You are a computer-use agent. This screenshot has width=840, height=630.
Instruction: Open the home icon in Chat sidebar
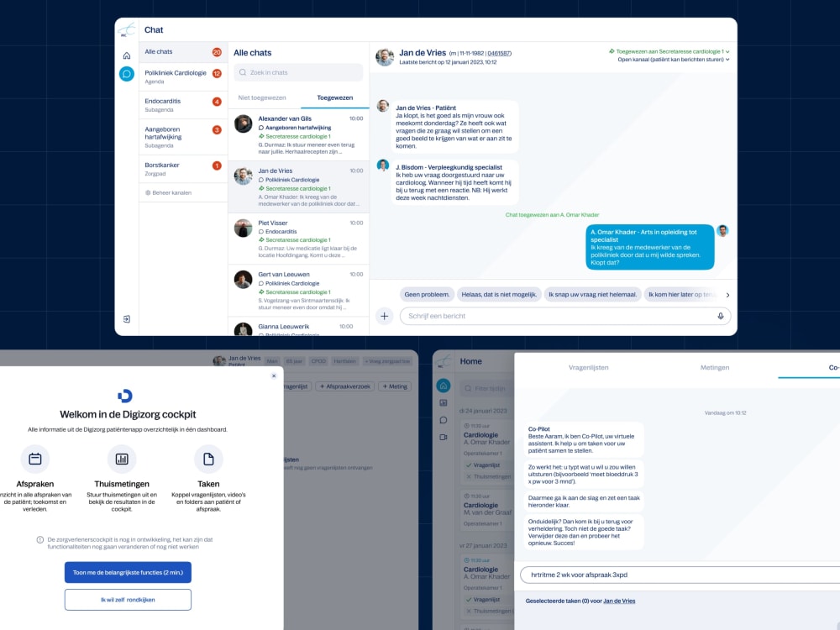click(127, 55)
